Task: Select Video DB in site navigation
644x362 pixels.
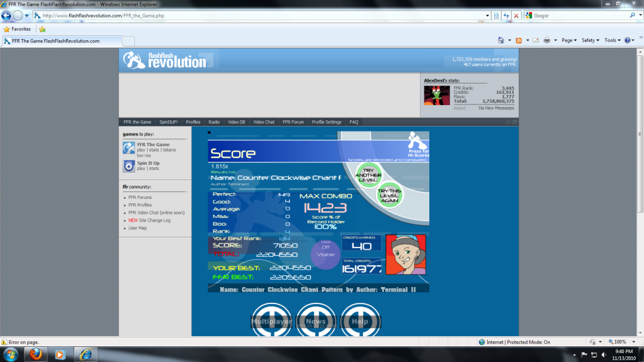Action: tap(236, 122)
